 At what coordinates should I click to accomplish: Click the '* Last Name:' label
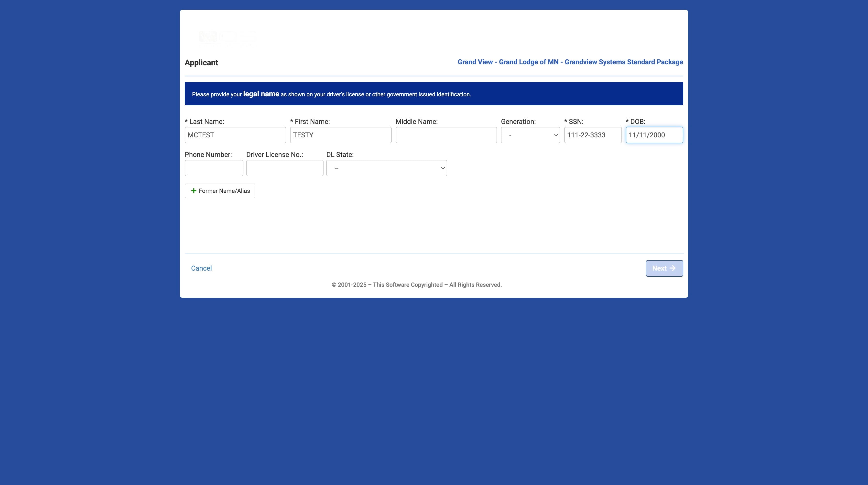204,122
